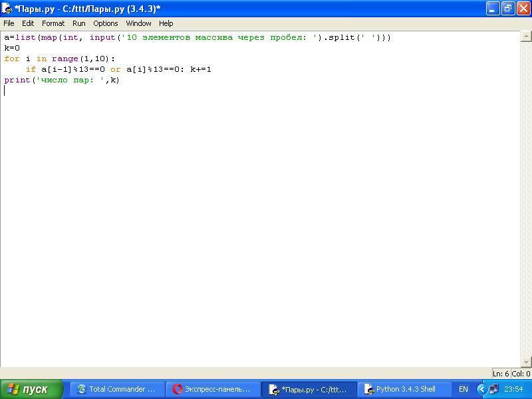The height and width of the screenshot is (399, 532).
Task: Click the network icon in system tray
Action: tap(493, 389)
